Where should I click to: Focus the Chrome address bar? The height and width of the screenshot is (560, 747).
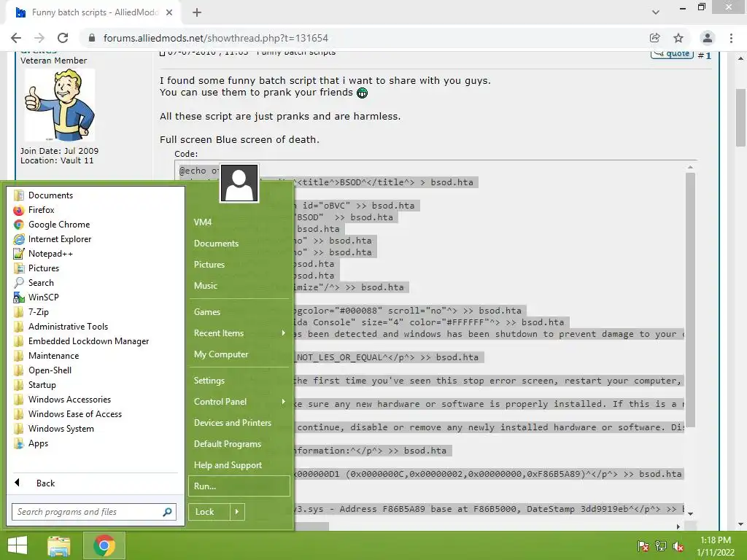tap(362, 38)
